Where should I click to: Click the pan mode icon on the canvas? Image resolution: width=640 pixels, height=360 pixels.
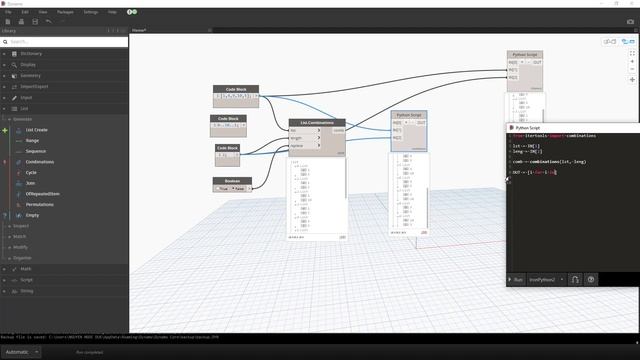[x=632, y=80]
